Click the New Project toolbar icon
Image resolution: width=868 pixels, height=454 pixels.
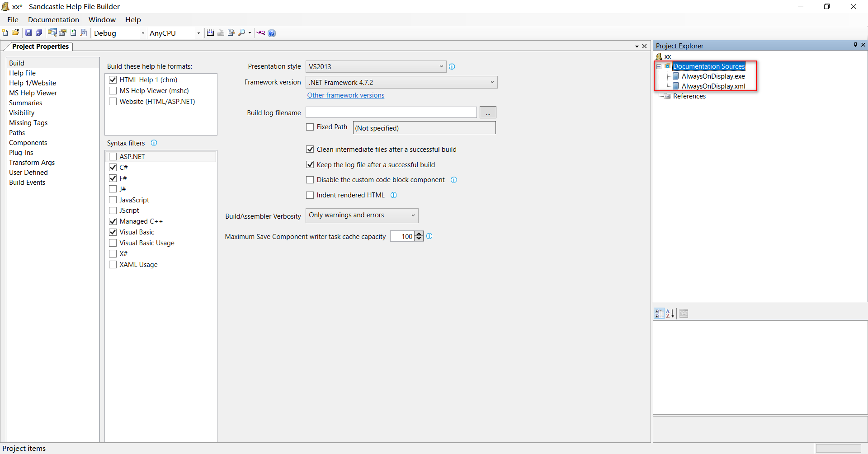(x=5, y=33)
